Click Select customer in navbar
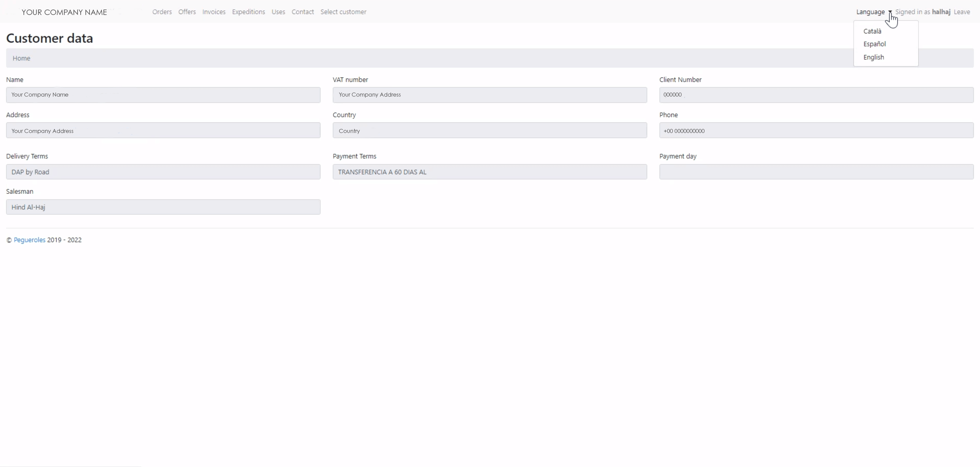Image resolution: width=980 pixels, height=467 pixels. pos(343,12)
